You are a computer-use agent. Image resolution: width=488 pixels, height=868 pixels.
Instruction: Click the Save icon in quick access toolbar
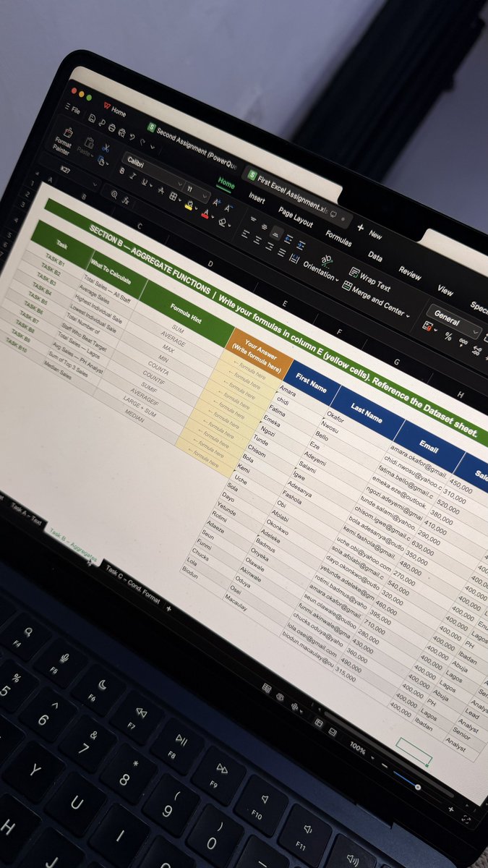pos(92,119)
